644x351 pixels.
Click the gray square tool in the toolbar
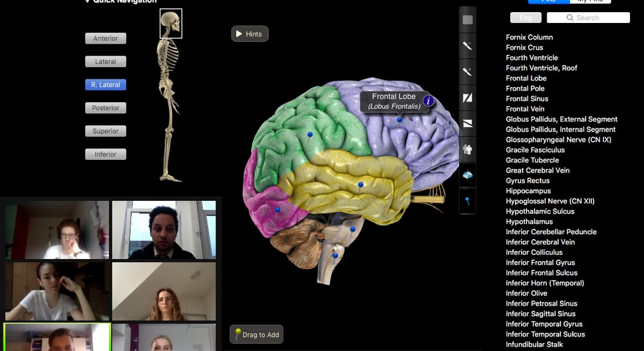tap(467, 20)
